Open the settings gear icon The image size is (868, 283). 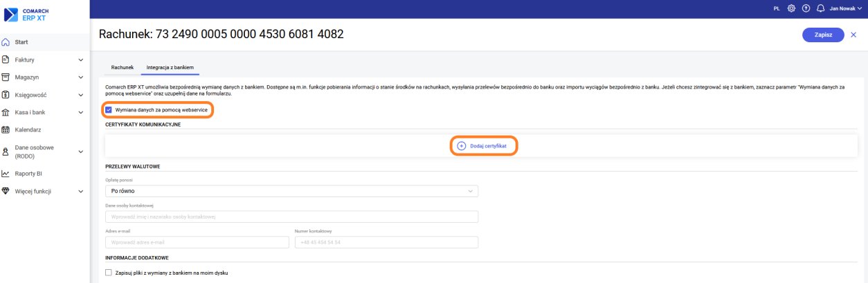coord(791,8)
